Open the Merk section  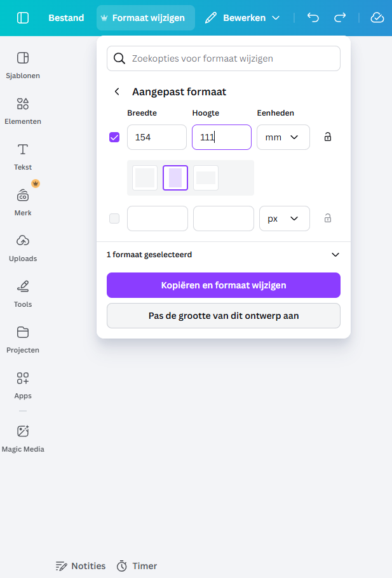pos(22,201)
